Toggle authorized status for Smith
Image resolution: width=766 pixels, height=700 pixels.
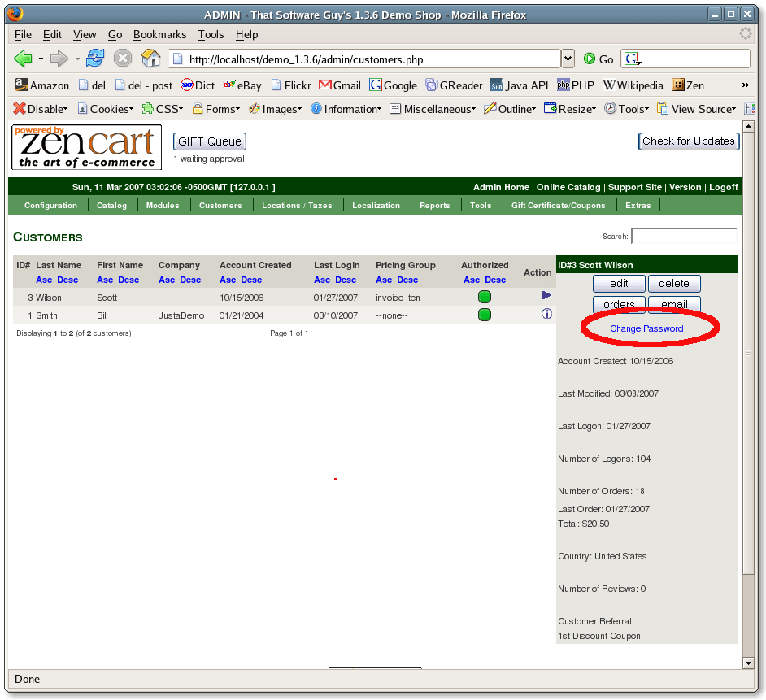484,315
